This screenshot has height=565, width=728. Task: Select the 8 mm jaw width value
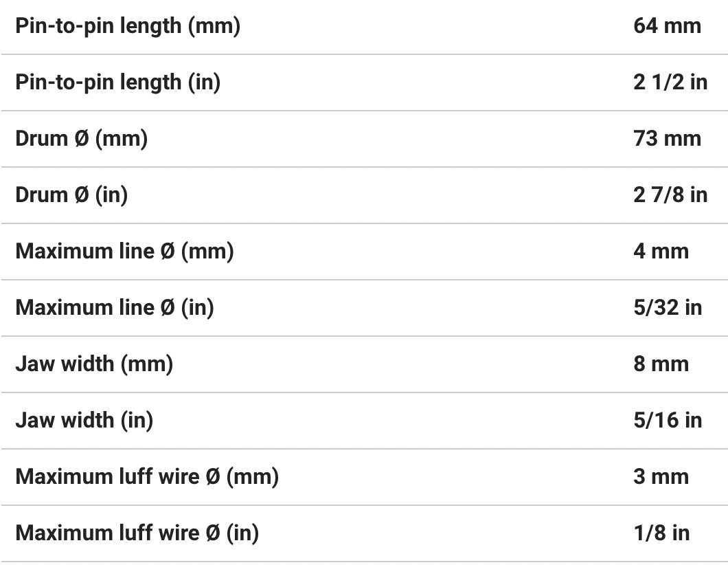(661, 364)
